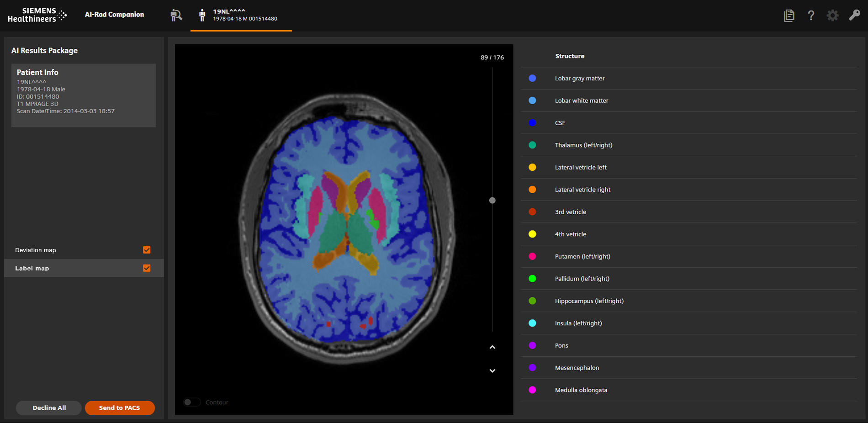Click the Siemens Healthineers logo

(37, 15)
